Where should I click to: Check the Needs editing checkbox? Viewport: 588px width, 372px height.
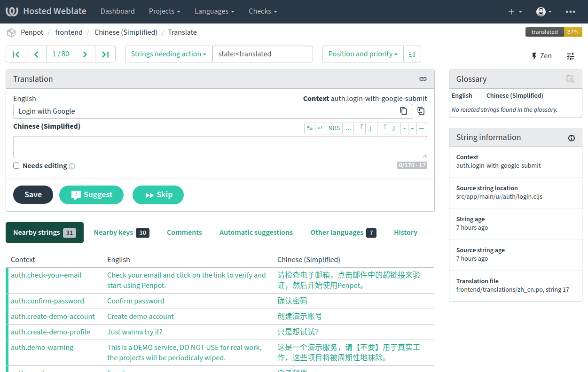(x=16, y=166)
